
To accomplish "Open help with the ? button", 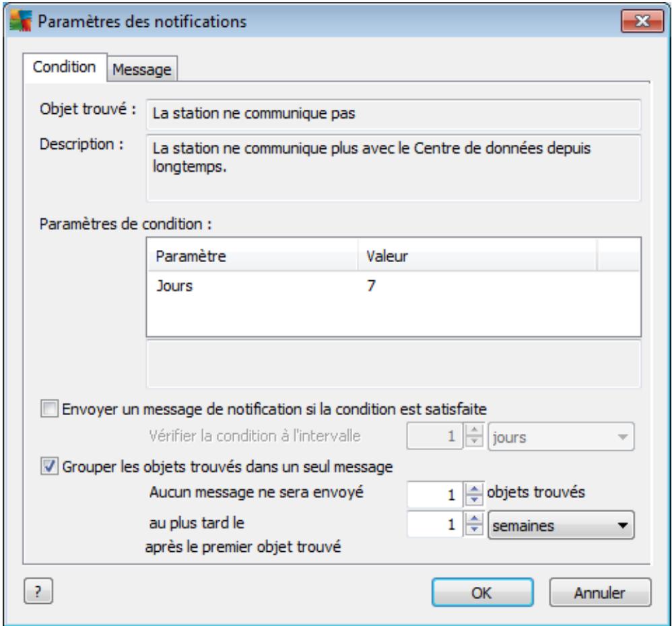I will [38, 591].
